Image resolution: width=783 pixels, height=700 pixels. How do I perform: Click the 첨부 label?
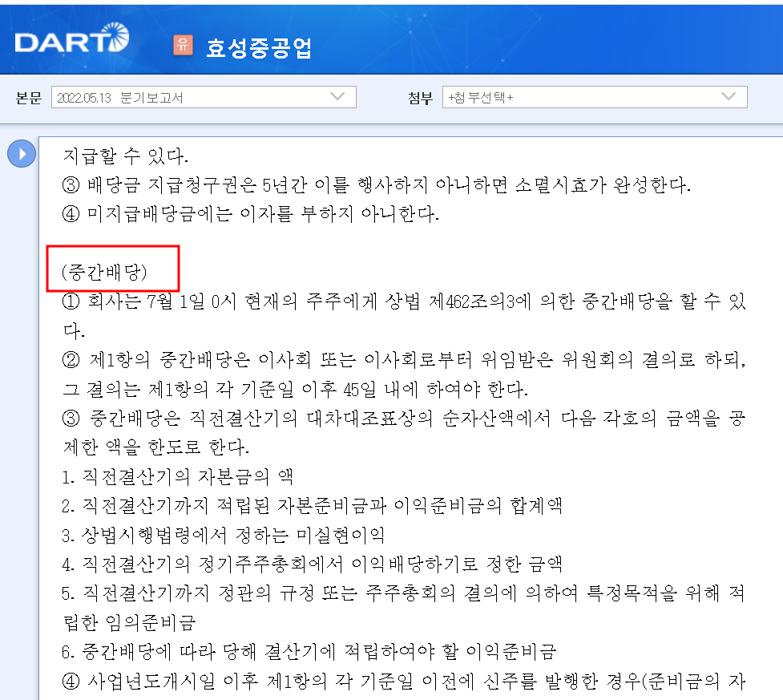pos(421,98)
